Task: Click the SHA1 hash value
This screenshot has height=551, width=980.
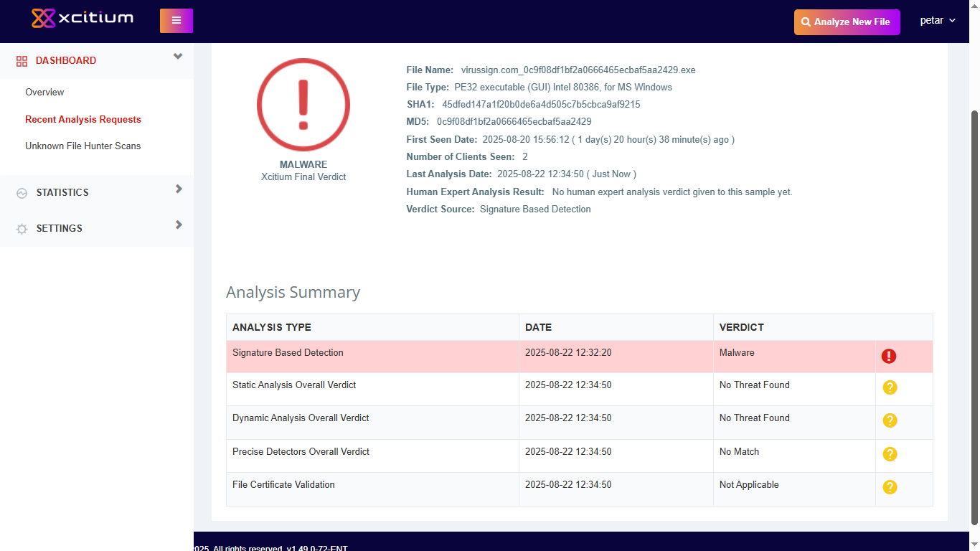Action: pos(541,104)
